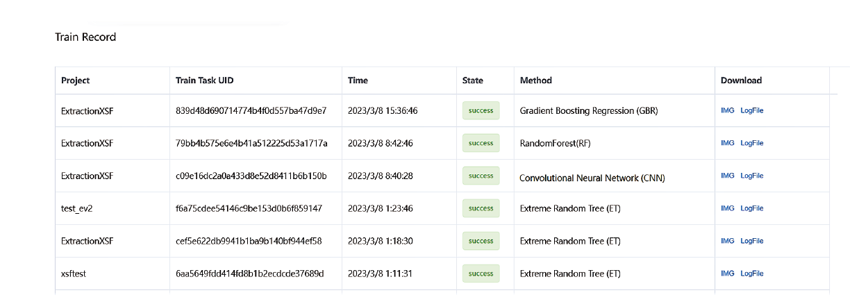
Task: Click the success badge in the xsftest row
Action: (481, 274)
